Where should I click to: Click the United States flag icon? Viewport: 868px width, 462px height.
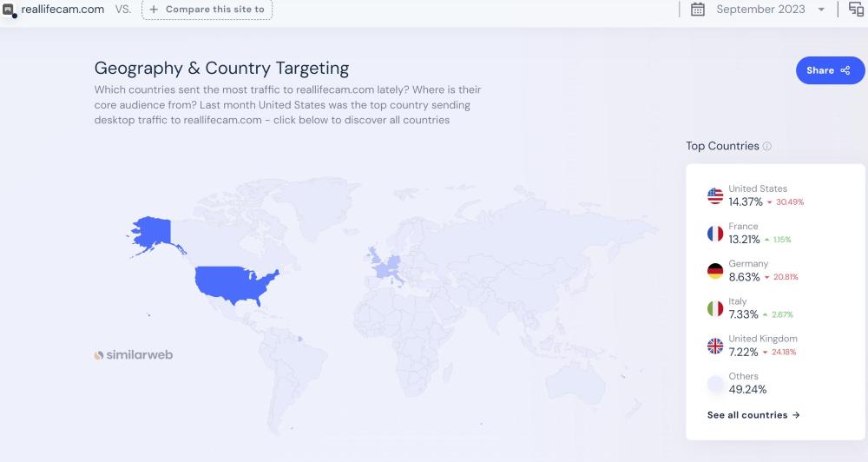pos(715,196)
